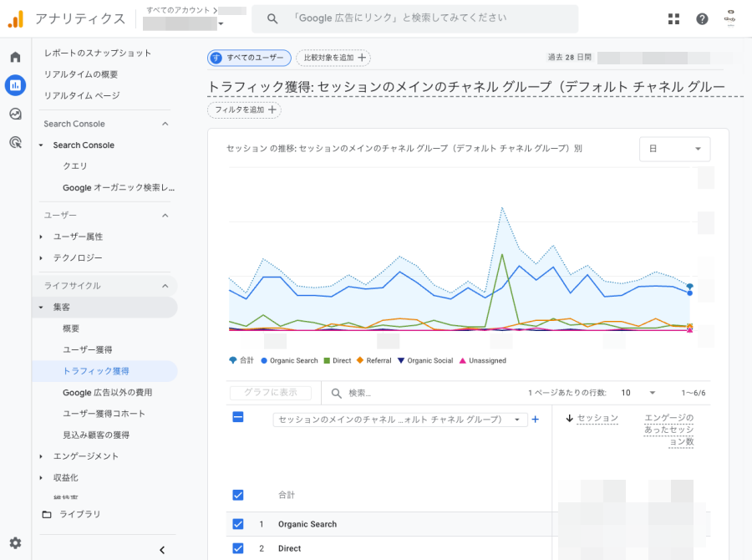Open the セッションのメインのチャネル dimension dropdown
The image size is (752, 560).
400,420
